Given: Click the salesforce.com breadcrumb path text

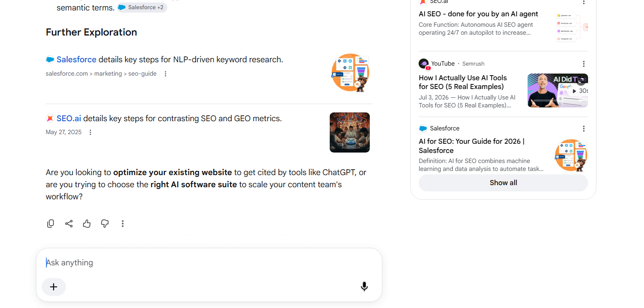Looking at the screenshot, I should point(101,74).
